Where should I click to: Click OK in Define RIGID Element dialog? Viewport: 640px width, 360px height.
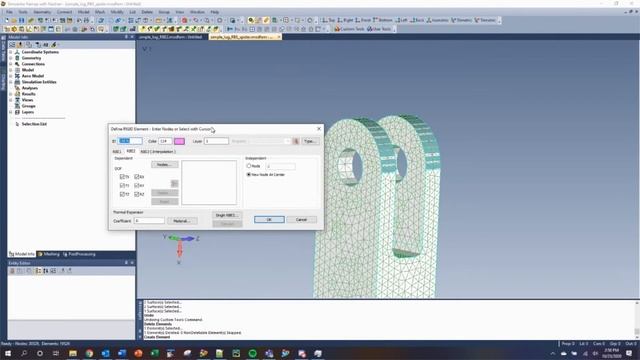269,220
